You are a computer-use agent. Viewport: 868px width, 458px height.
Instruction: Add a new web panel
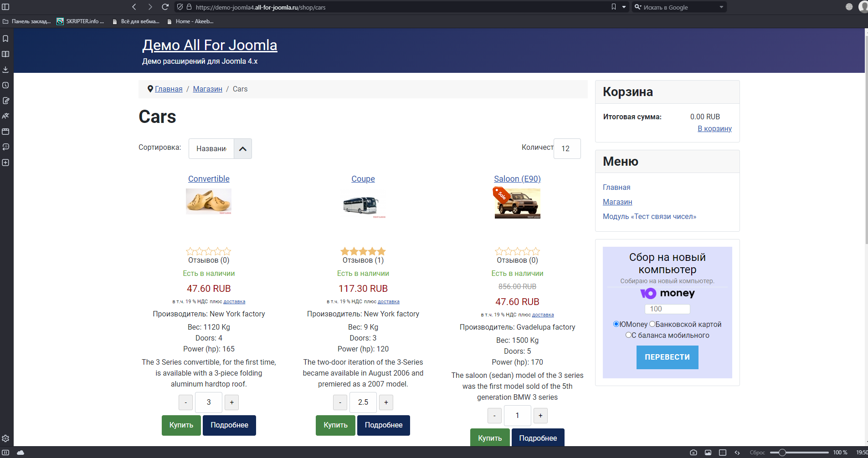click(5, 163)
